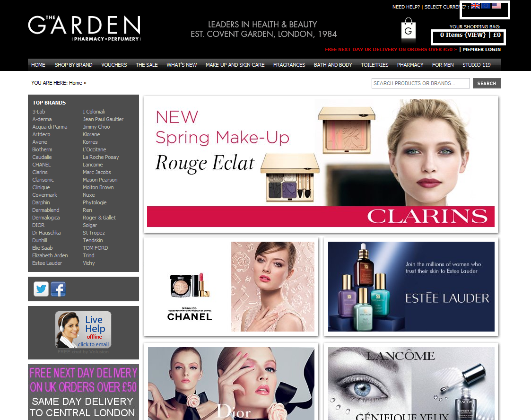Select US dollar currency flag

pos(496,5)
